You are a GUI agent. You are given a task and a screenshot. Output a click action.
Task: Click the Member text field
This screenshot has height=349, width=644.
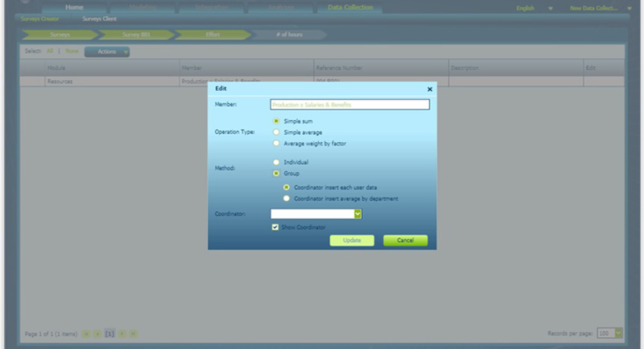click(349, 105)
